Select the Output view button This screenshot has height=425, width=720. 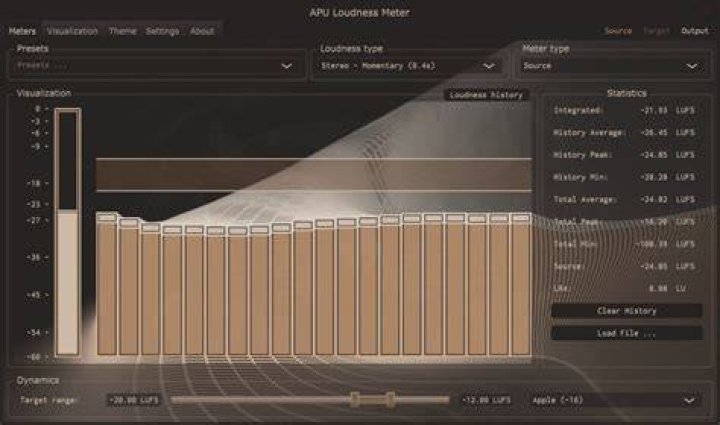tap(695, 31)
